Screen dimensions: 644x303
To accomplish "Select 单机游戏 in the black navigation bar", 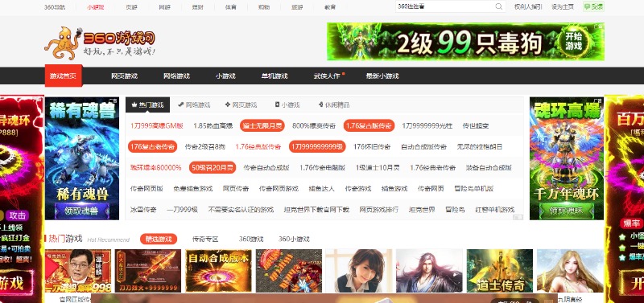I will (275, 76).
